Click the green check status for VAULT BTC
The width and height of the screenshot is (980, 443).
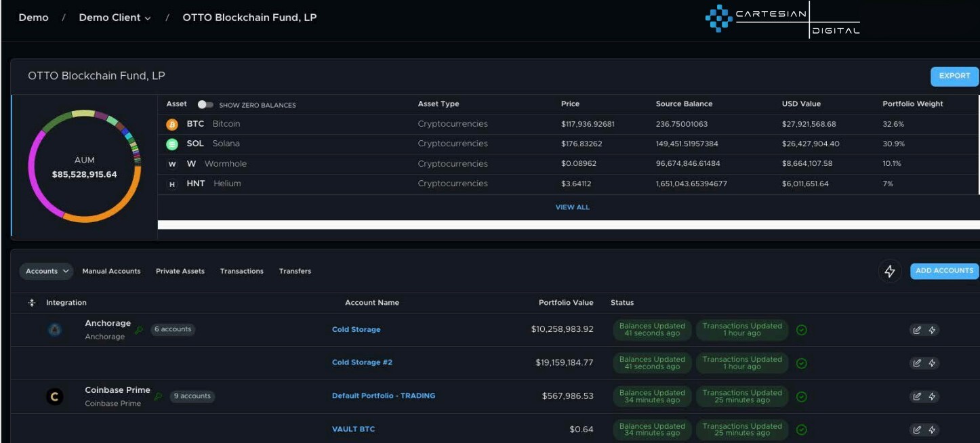click(801, 429)
